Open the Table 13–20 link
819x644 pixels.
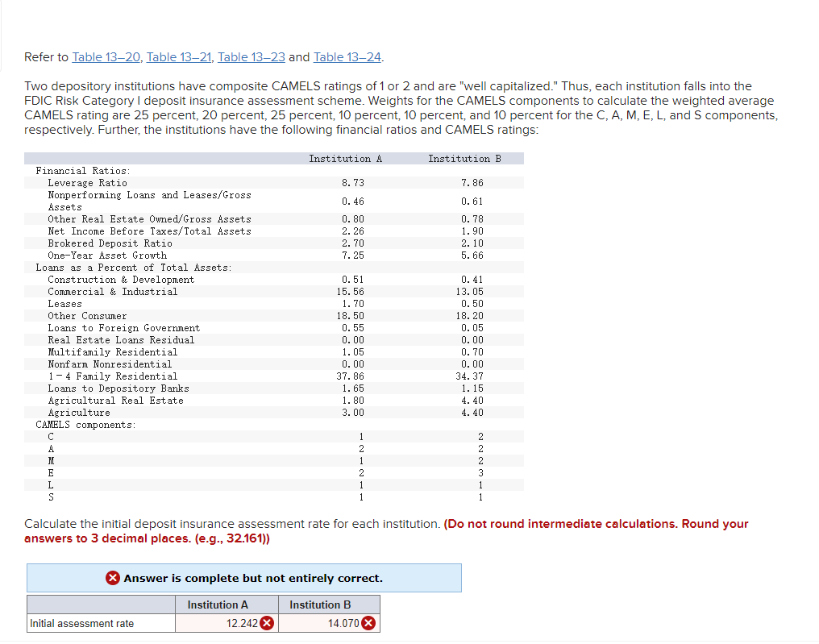click(106, 57)
